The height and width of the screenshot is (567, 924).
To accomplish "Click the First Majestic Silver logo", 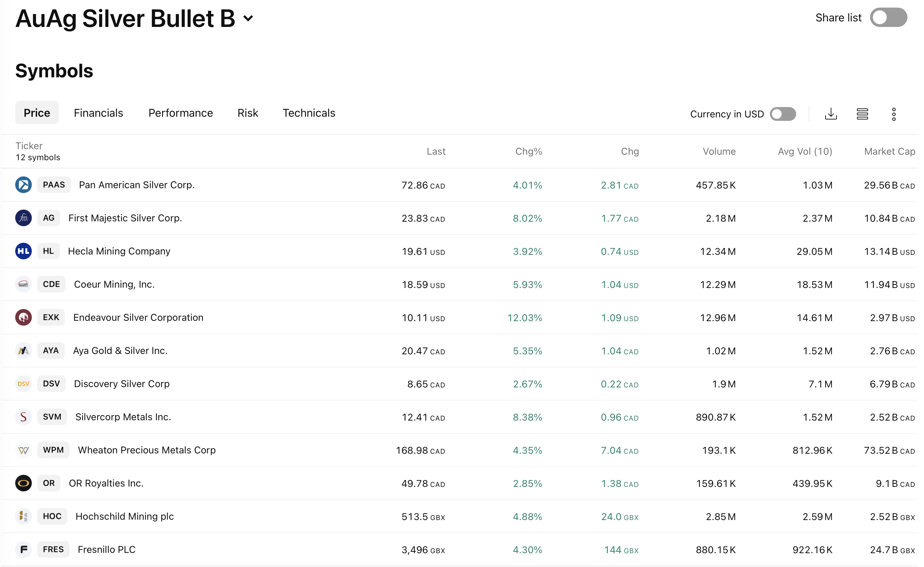I will tap(23, 218).
